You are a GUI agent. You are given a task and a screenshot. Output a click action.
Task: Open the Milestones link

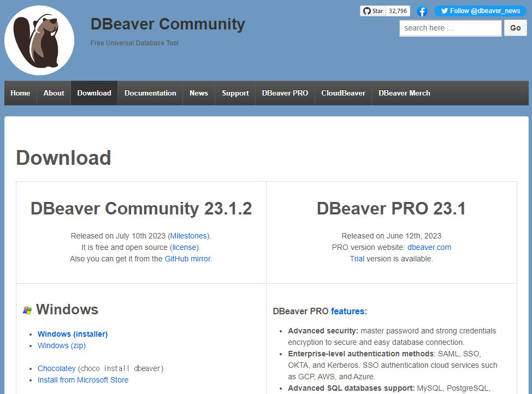point(188,236)
